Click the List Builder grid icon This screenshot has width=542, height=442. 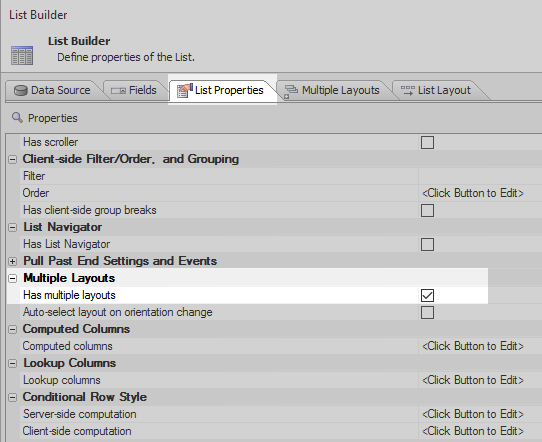coord(22,55)
